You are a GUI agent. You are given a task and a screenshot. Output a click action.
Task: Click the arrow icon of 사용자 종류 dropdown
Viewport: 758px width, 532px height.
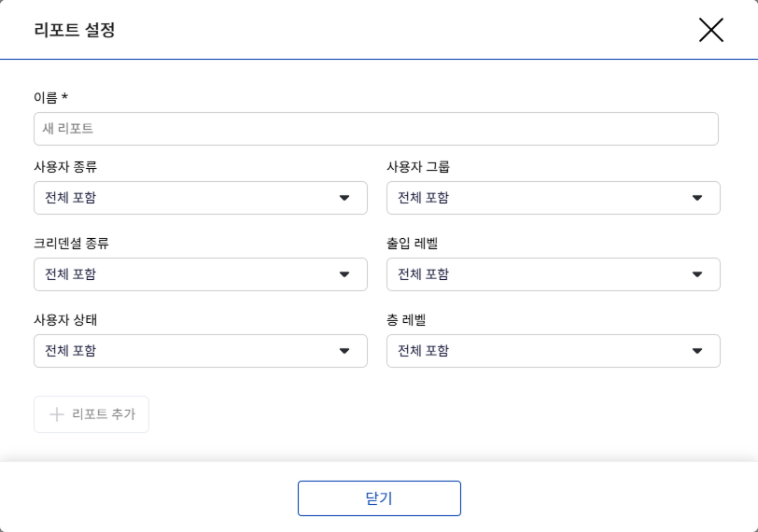pos(344,198)
